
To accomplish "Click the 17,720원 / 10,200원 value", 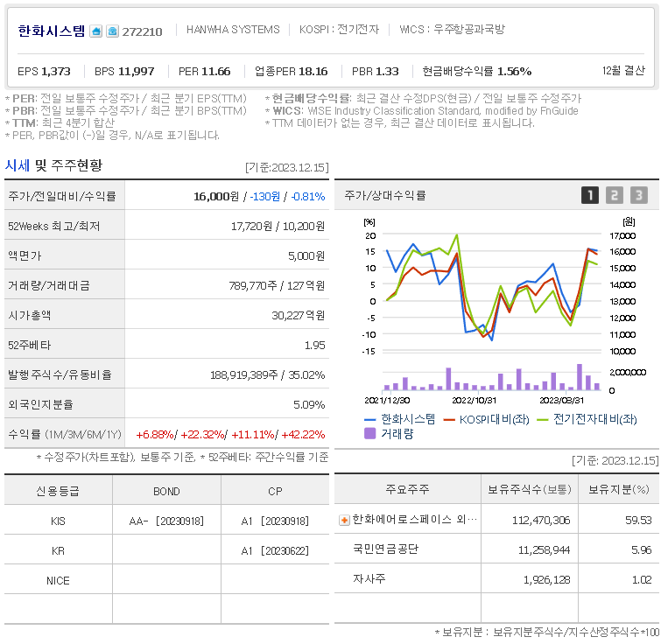I will pos(278,226).
